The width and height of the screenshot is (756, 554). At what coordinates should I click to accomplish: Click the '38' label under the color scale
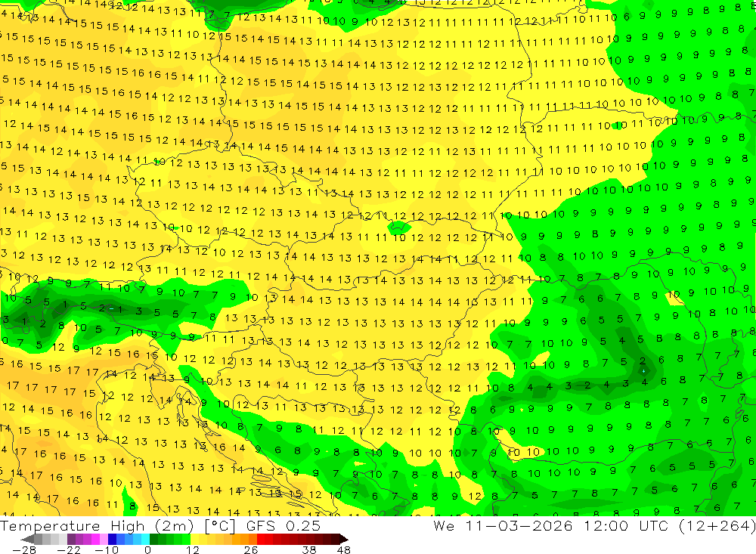309,550
